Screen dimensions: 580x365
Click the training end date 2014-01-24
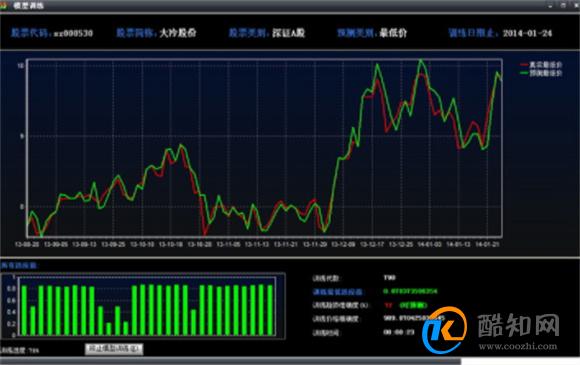527,33
